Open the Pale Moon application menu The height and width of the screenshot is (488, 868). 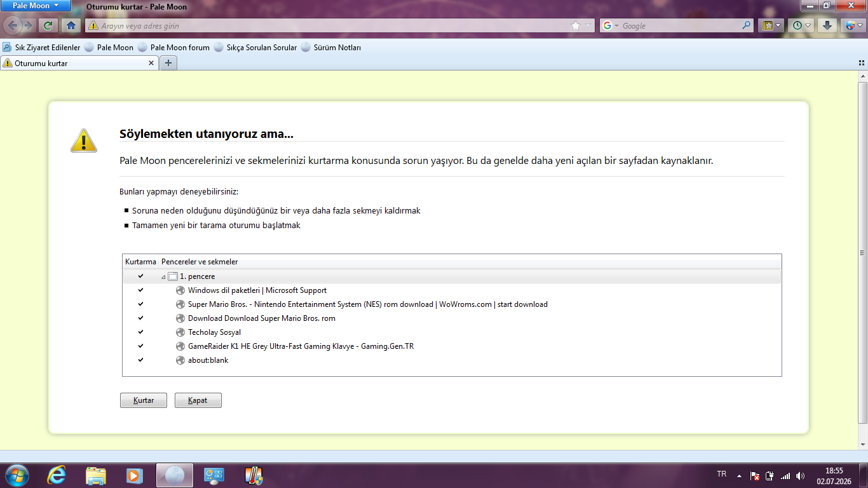coord(36,6)
